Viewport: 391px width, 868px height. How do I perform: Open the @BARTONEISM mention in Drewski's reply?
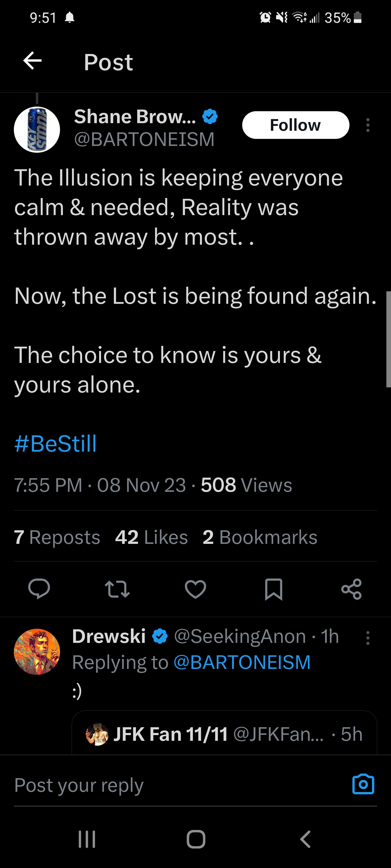(x=242, y=662)
